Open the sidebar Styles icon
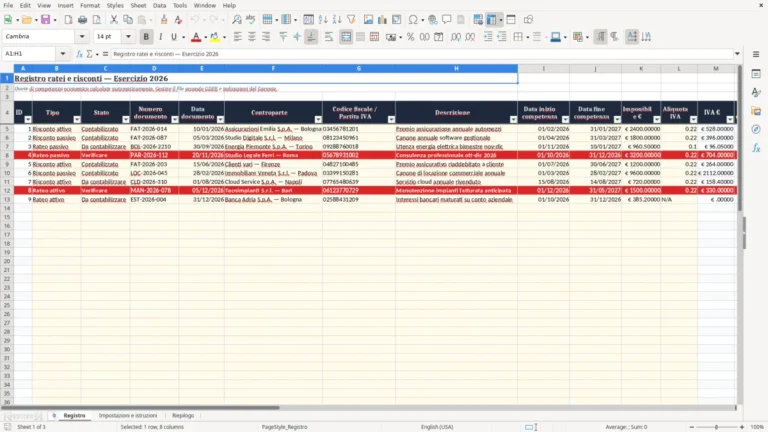 [756, 92]
